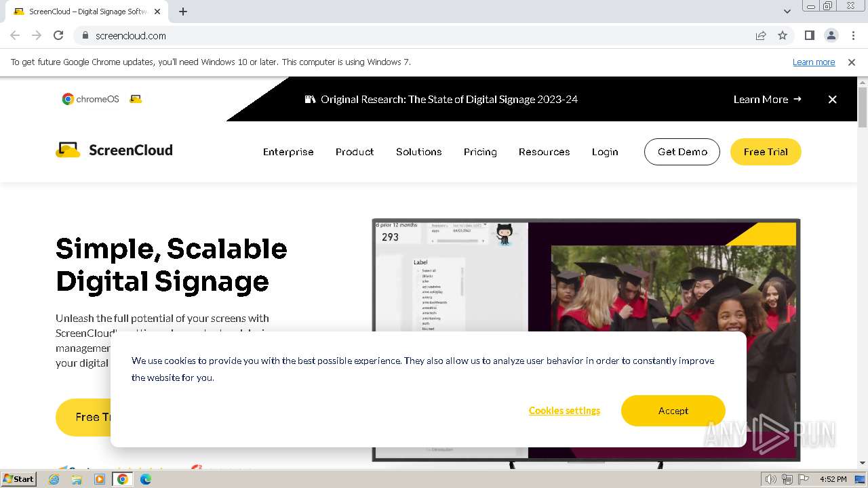
Task: Click the browser forward arrow
Action: click(x=37, y=35)
